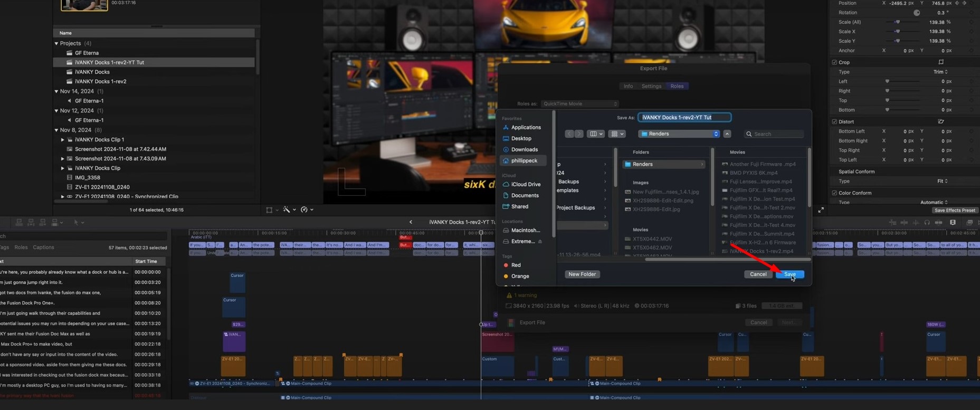This screenshot has height=410, width=980.
Task: Click Save in the save dialog
Action: coord(790,274)
